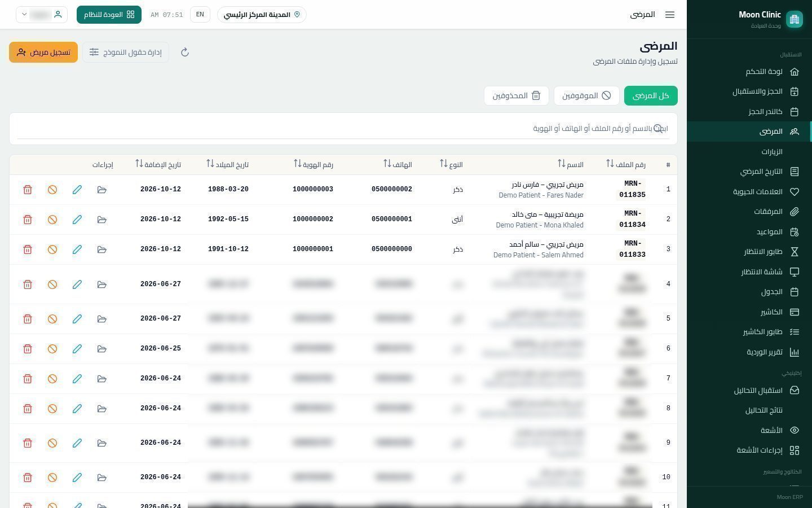The height and width of the screenshot is (508, 812).
Task: Open المرفقات in sidebar
Action: pos(749,212)
